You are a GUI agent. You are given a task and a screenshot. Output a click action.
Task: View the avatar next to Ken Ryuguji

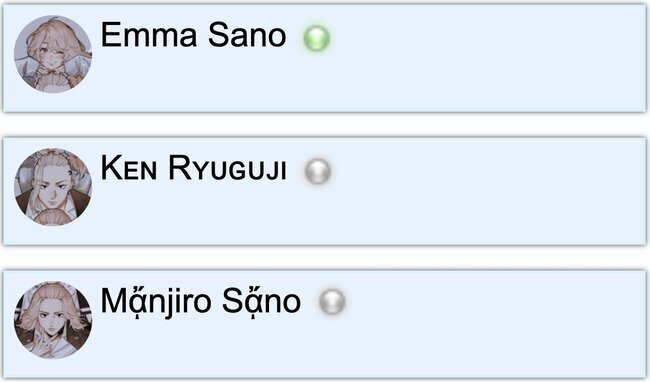[x=53, y=187]
